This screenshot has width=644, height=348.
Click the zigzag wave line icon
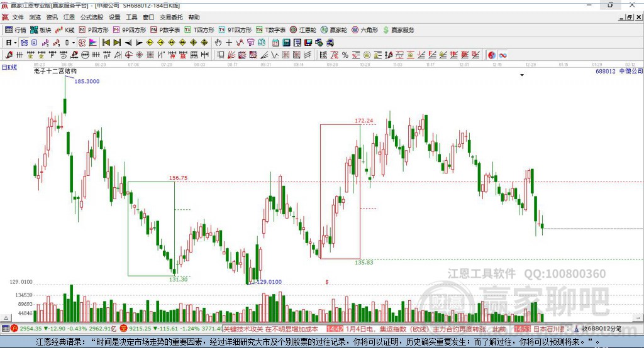[x=275, y=55]
